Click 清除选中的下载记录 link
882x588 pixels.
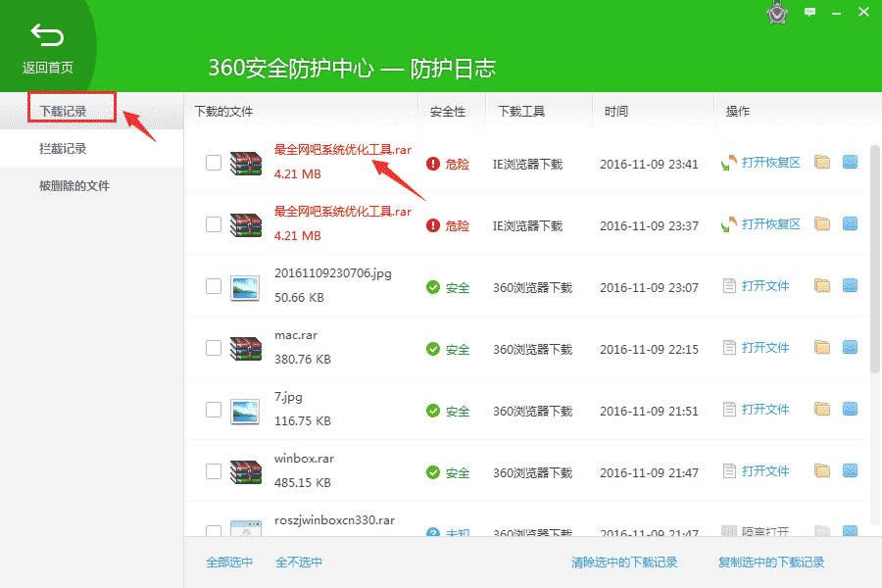[x=624, y=563]
